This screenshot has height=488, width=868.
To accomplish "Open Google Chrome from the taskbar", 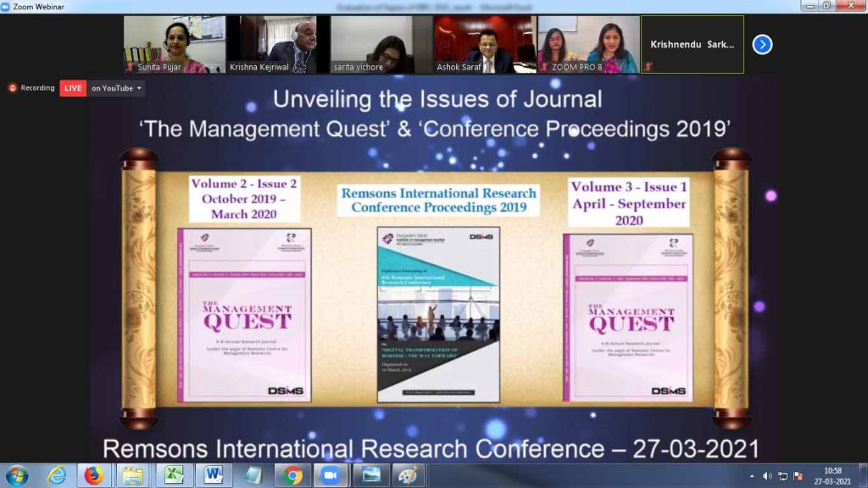I will (x=292, y=475).
